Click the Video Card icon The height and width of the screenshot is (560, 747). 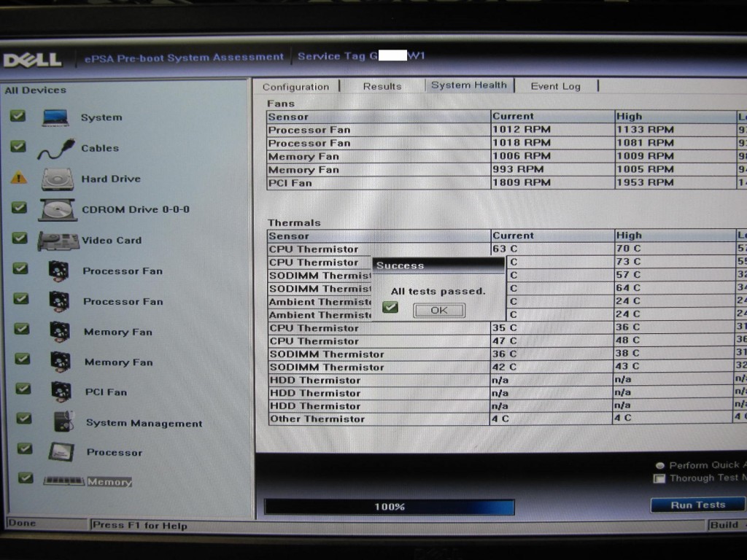pos(58,241)
